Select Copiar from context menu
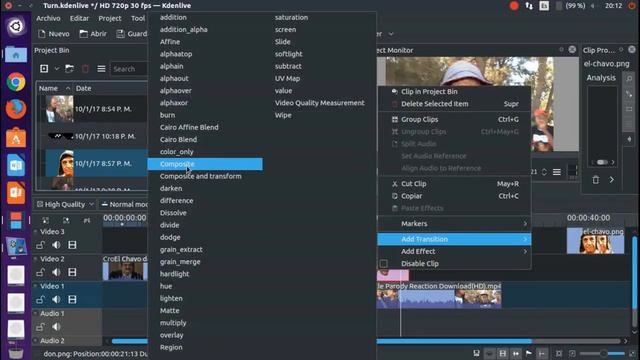 (x=454, y=196)
